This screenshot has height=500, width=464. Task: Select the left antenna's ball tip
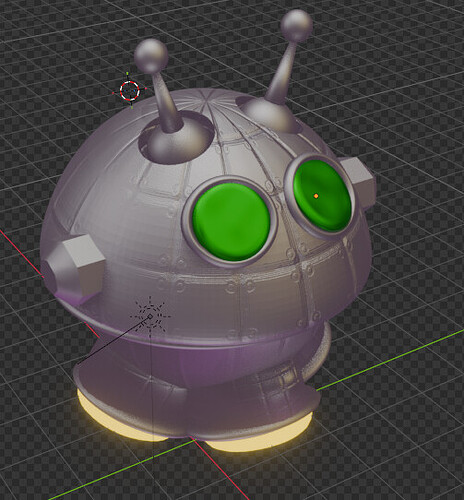pyautogui.click(x=151, y=56)
